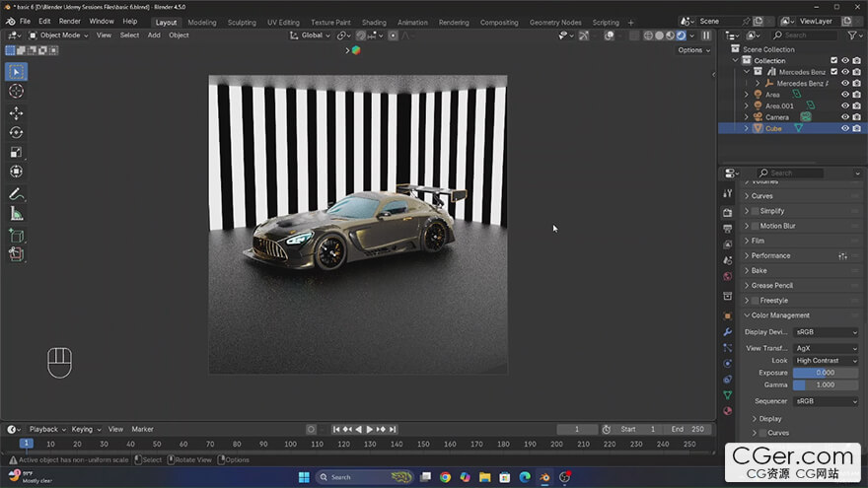Open the Object properties tab
The width and height of the screenshot is (868, 488).
[727, 315]
